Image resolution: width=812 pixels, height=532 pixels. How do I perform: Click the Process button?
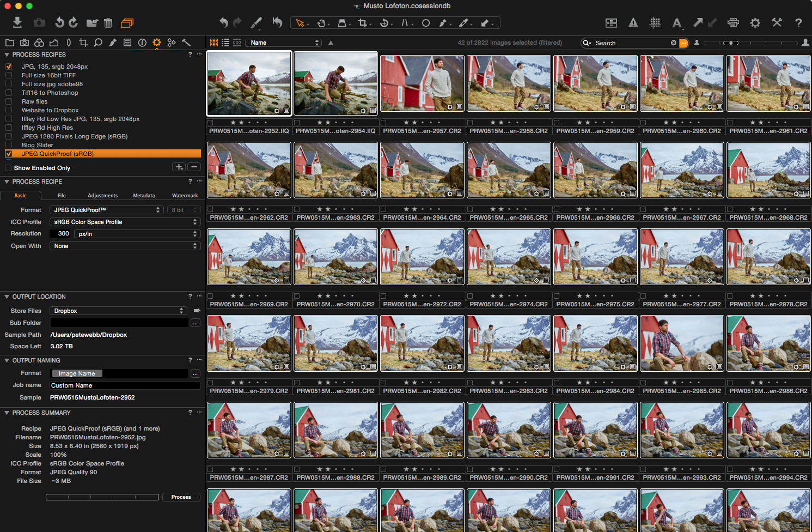(181, 497)
